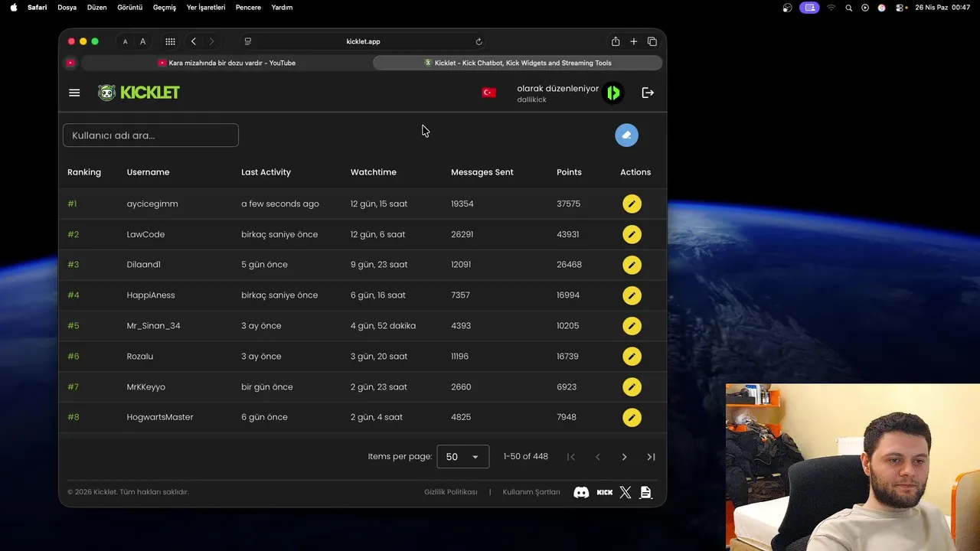Reload the kicklet.app page

click(479, 41)
